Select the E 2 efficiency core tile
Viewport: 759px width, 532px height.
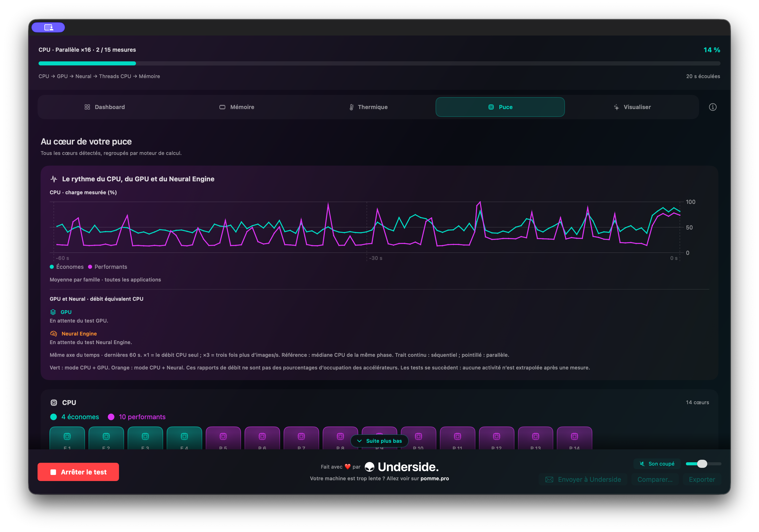coord(106,438)
